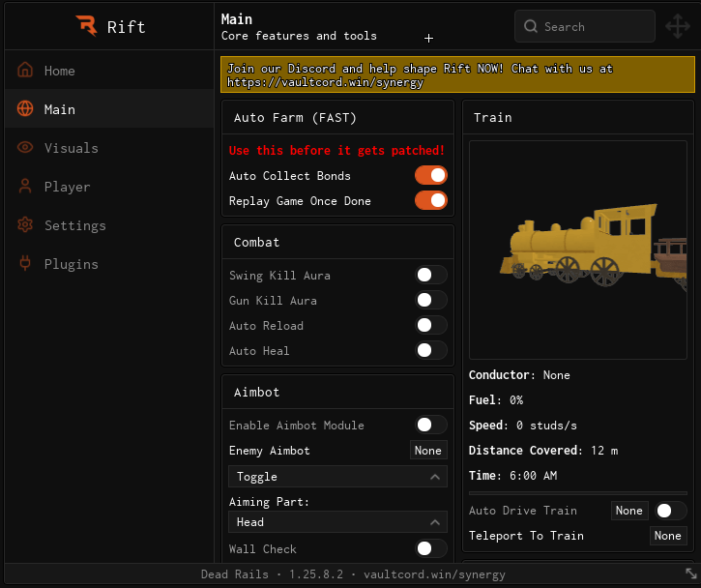The image size is (701, 588).
Task: Set the Teleport To Train keybind None
Action: [668, 536]
